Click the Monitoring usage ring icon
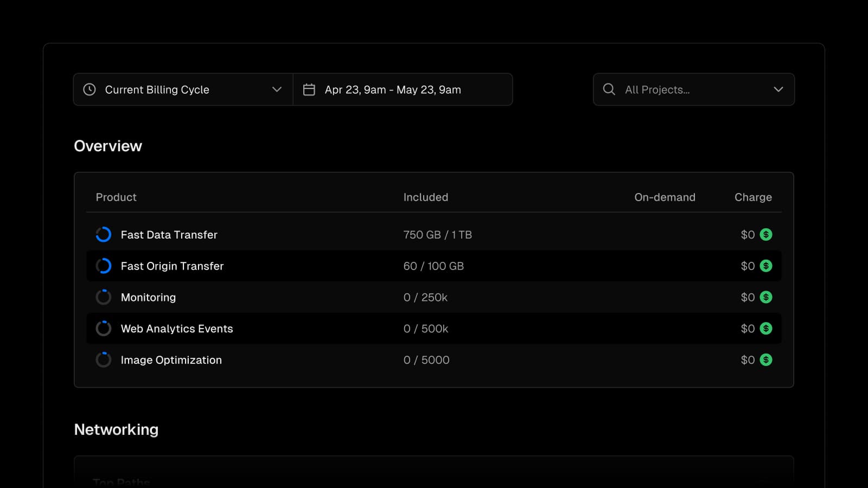This screenshot has height=488, width=868. tap(104, 297)
